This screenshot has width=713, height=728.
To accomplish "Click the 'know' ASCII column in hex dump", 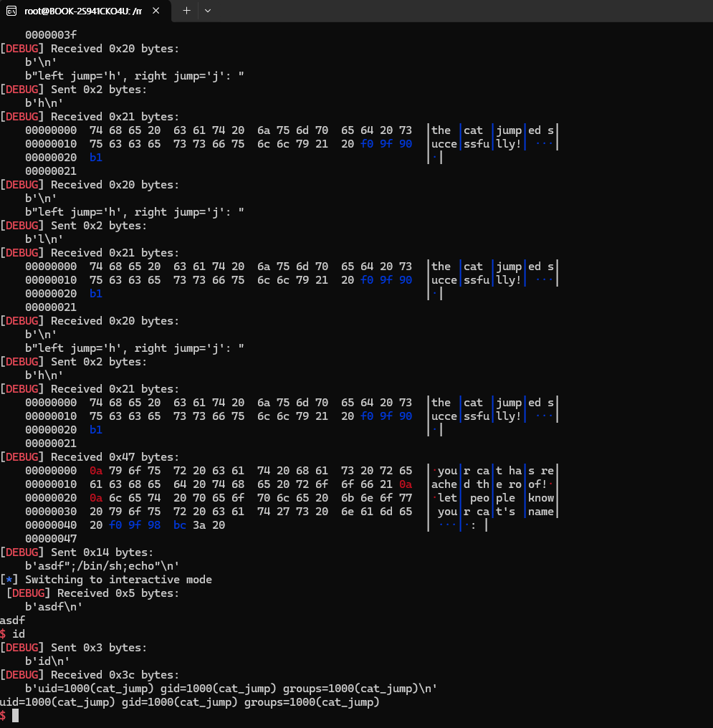I will click(x=541, y=498).
